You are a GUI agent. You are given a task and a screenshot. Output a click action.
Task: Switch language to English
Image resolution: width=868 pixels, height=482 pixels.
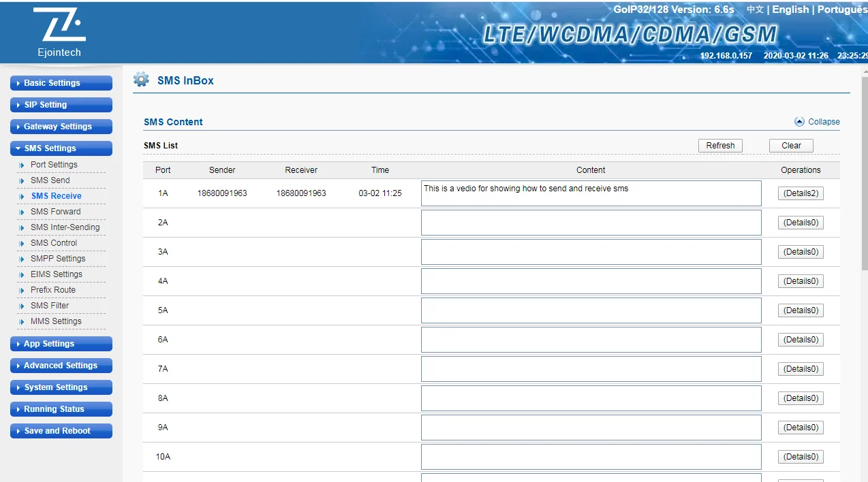coord(790,10)
